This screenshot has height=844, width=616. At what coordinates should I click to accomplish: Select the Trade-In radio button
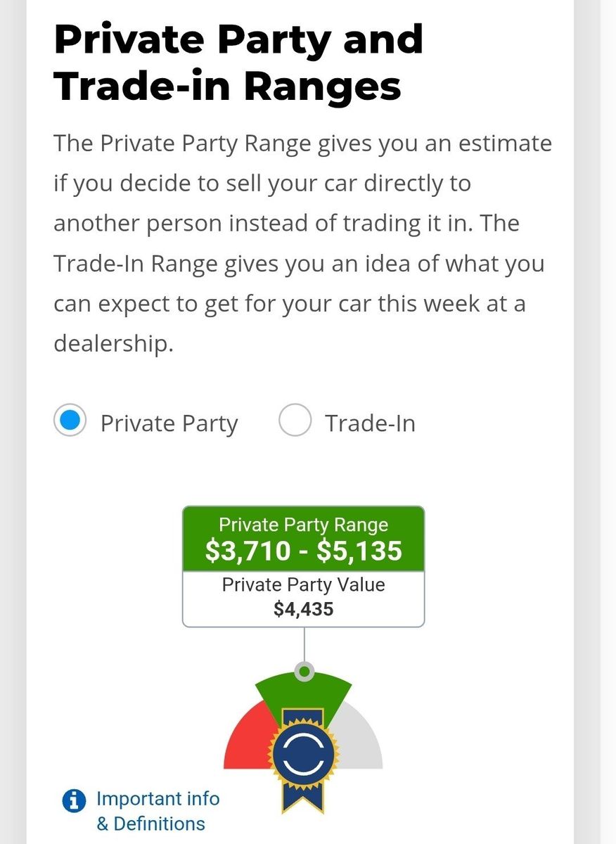coord(295,421)
